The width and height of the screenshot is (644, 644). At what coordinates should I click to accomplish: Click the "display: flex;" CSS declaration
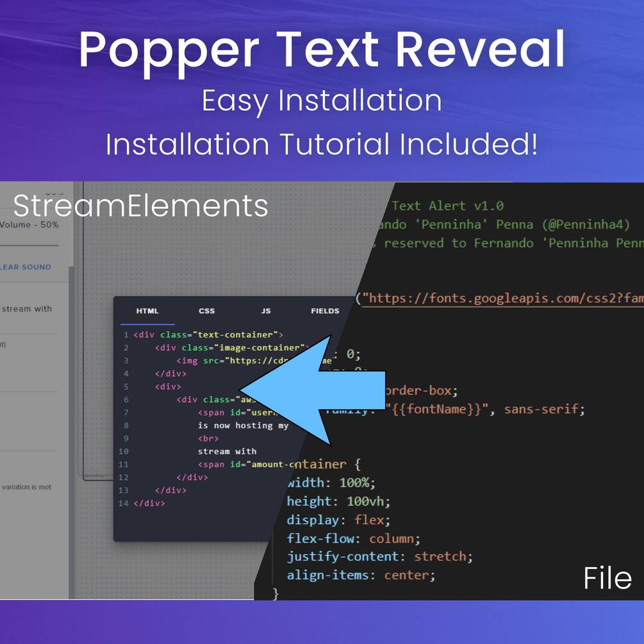click(338, 520)
